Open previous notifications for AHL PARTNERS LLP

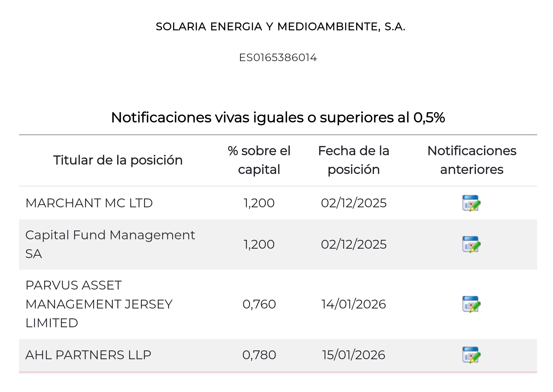point(471,355)
